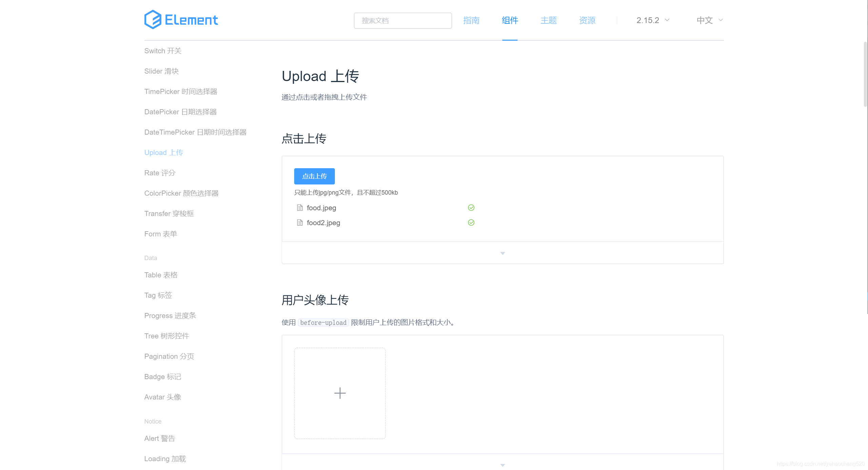Open the 2.15.2 version dropdown
This screenshot has height=470, width=868.
coord(653,20)
